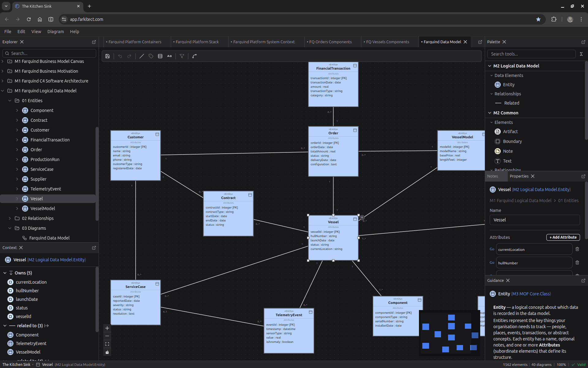Choose the Text tool in the Palette
The height and width of the screenshot is (368, 588).
[507, 161]
